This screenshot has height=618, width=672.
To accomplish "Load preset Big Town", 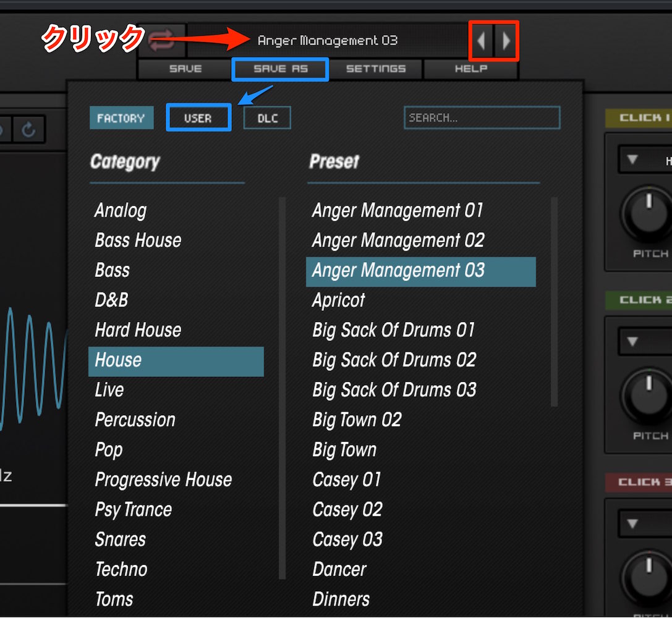I will tap(421, 450).
